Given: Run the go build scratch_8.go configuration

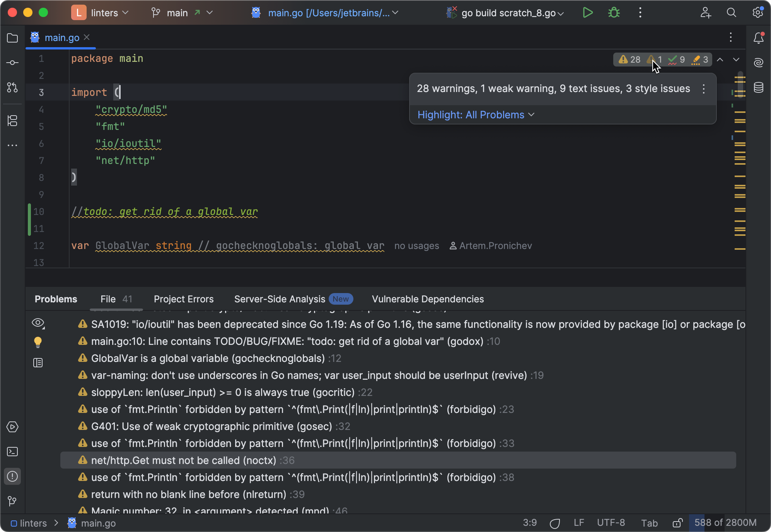Looking at the screenshot, I should pyautogui.click(x=587, y=13).
